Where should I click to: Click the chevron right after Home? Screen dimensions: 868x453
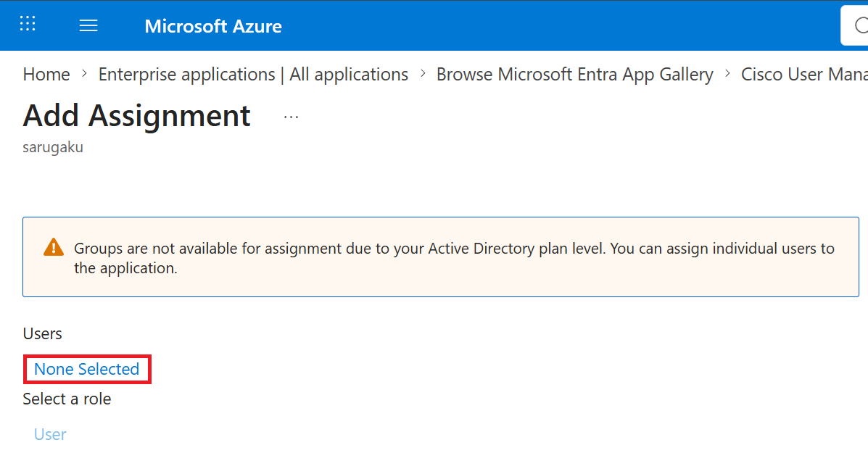[x=84, y=73]
